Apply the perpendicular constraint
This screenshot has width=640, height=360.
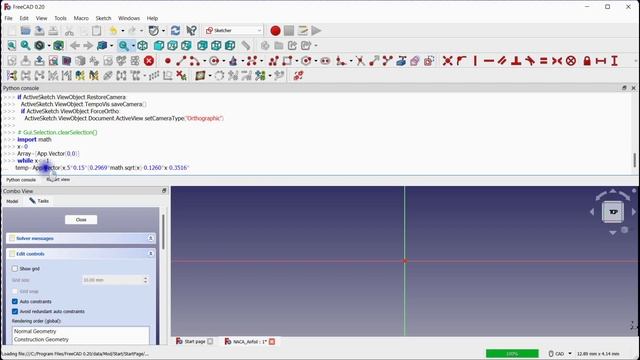click(x=516, y=61)
